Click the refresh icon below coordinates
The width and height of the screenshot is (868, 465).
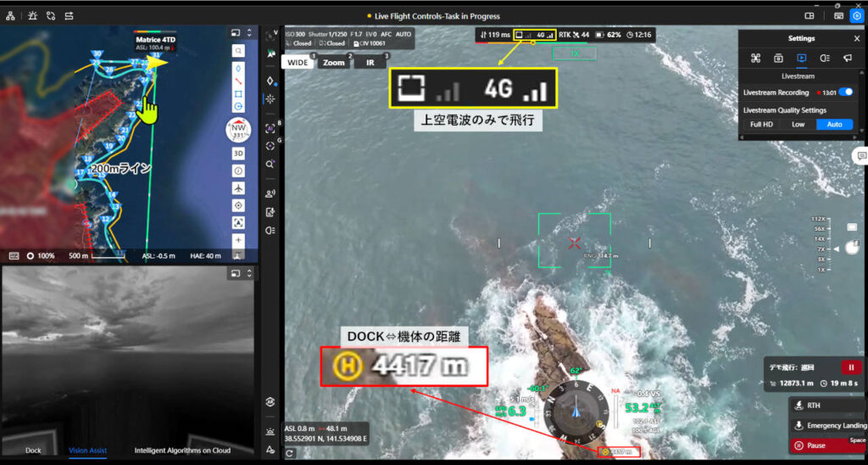[290, 453]
